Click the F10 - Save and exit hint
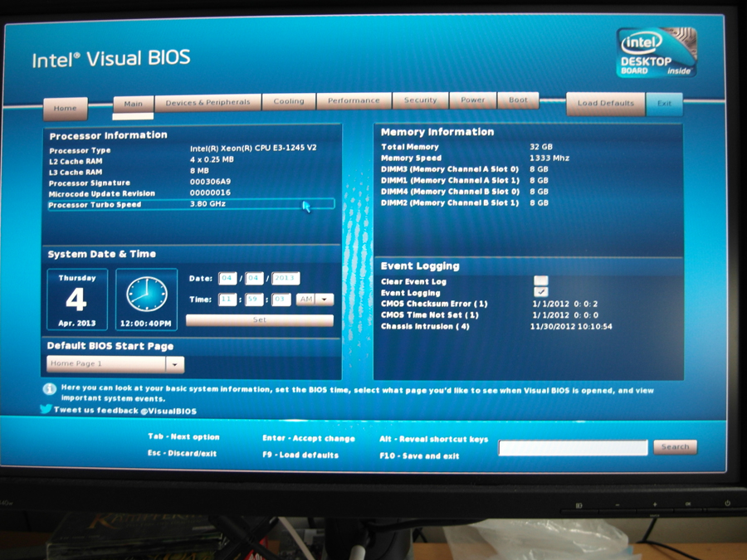 click(x=419, y=456)
